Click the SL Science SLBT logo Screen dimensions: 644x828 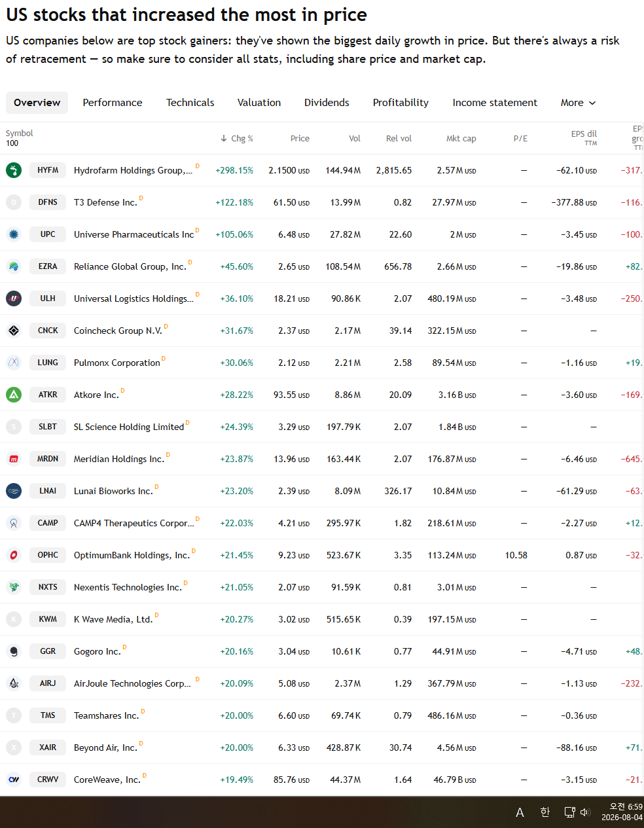(14, 427)
